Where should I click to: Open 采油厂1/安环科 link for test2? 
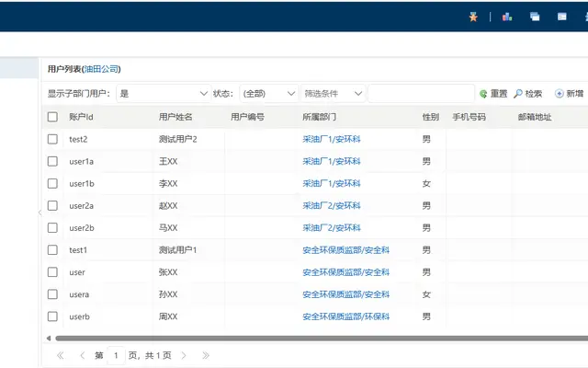[x=332, y=139]
